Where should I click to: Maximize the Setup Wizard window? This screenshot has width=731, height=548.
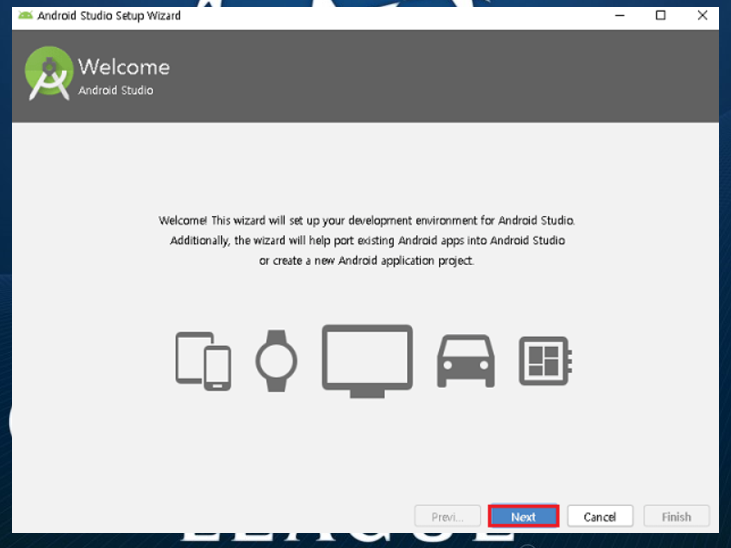coord(661,15)
